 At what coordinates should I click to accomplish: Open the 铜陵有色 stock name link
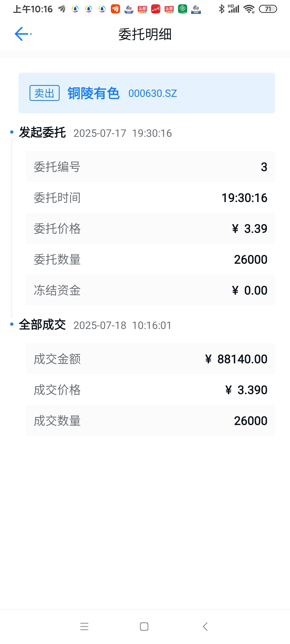[93, 93]
